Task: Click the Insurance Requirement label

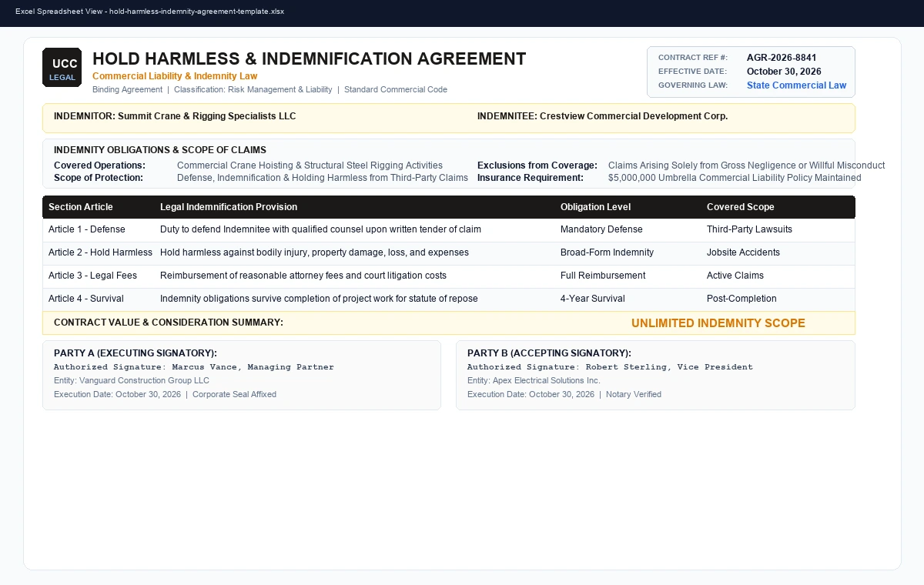Action: click(x=530, y=178)
